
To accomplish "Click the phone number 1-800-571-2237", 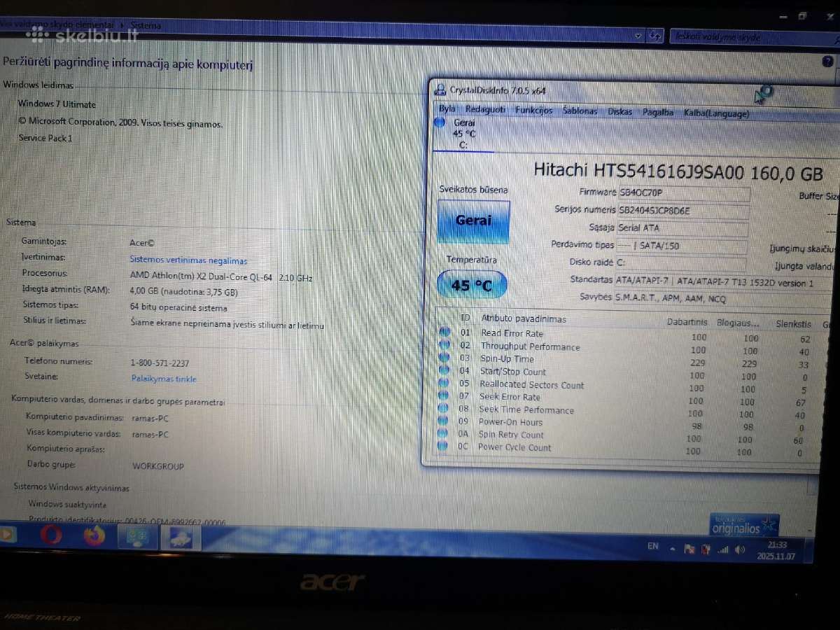I will 160,363.
